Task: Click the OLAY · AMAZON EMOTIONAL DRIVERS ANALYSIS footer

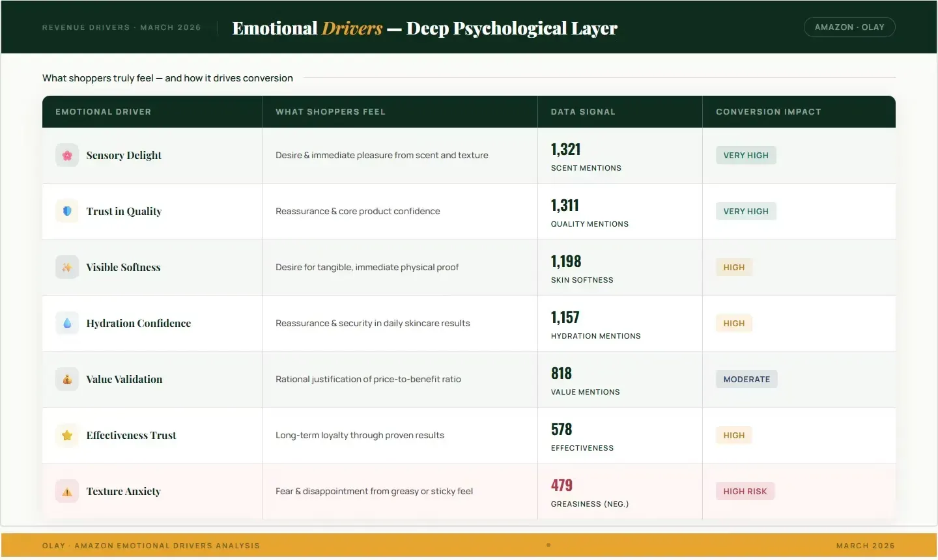Action: [x=151, y=546]
